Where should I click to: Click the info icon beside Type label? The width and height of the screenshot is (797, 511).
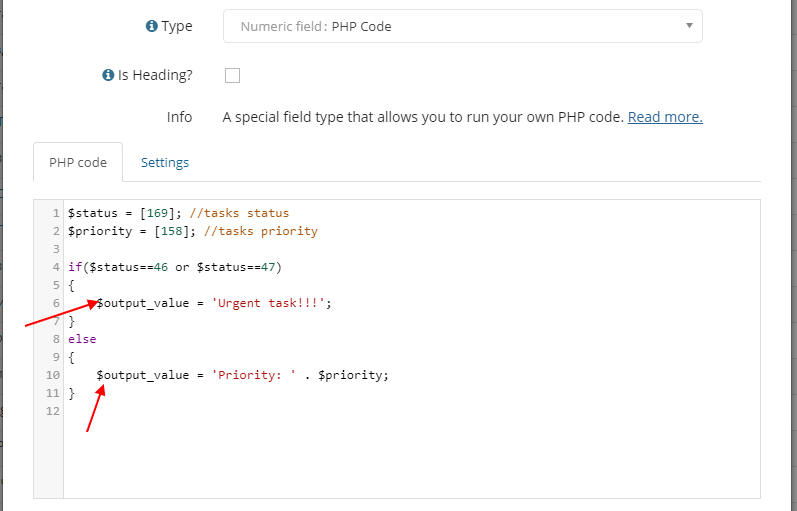(x=152, y=27)
